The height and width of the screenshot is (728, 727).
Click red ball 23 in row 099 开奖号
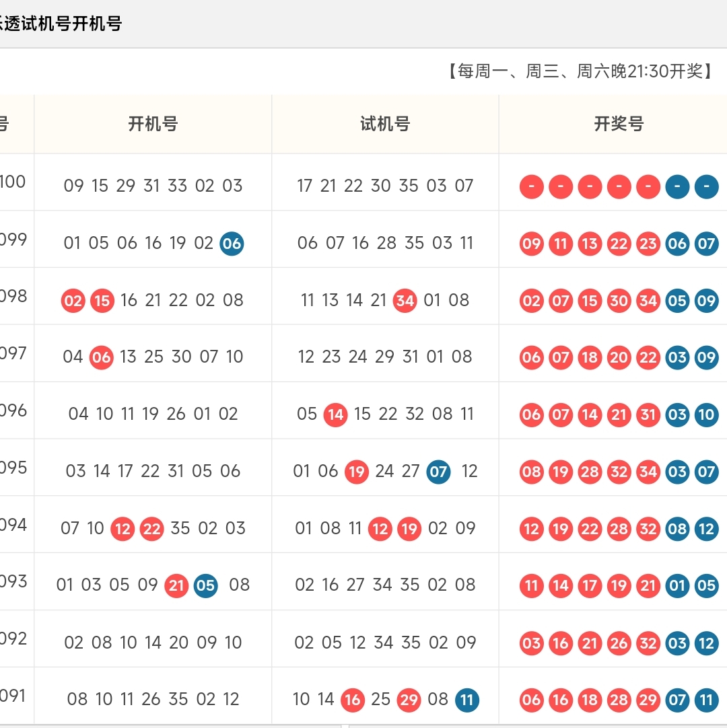[648, 244]
